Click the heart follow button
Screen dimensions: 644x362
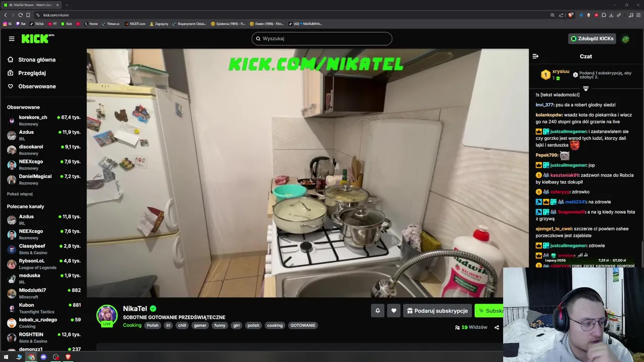tap(394, 311)
